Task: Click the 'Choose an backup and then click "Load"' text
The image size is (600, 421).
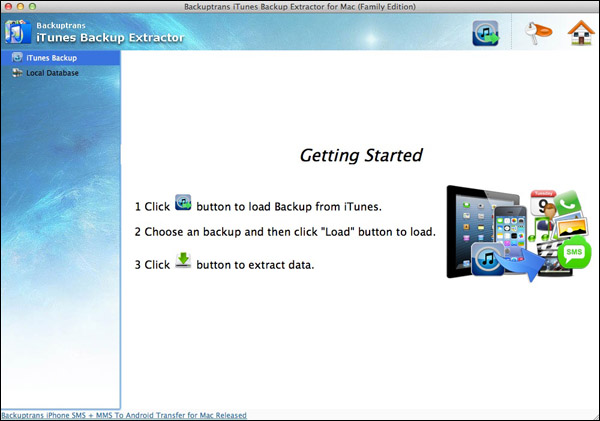Action: (x=285, y=232)
